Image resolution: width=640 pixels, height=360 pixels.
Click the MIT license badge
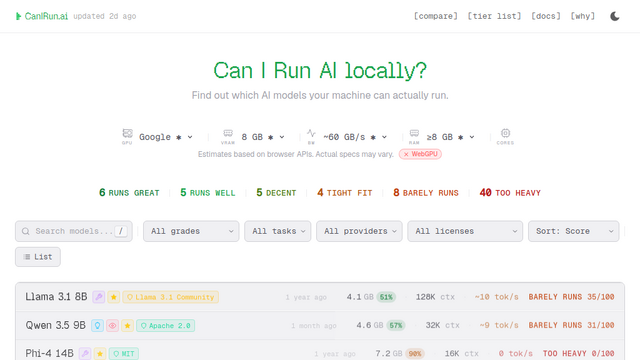click(124, 353)
